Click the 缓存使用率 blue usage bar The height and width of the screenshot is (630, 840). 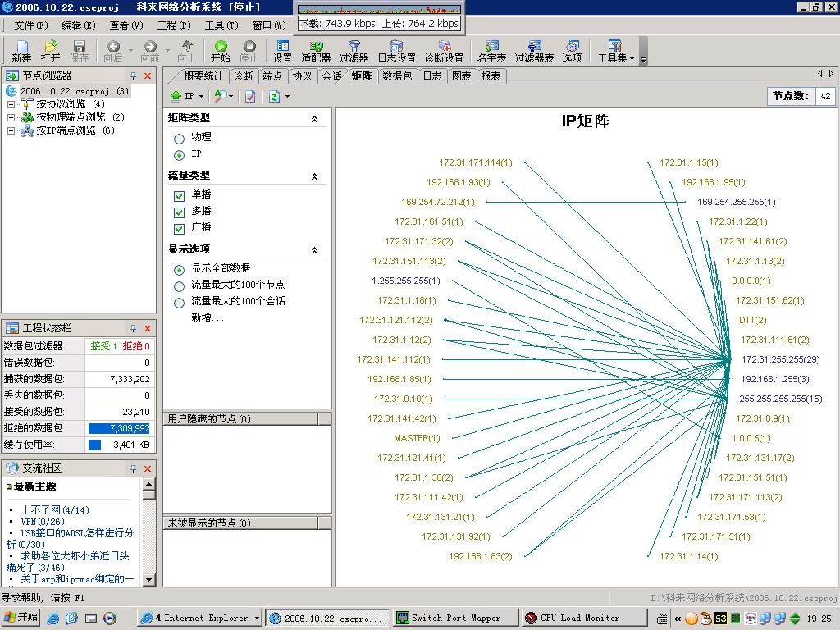pos(94,445)
